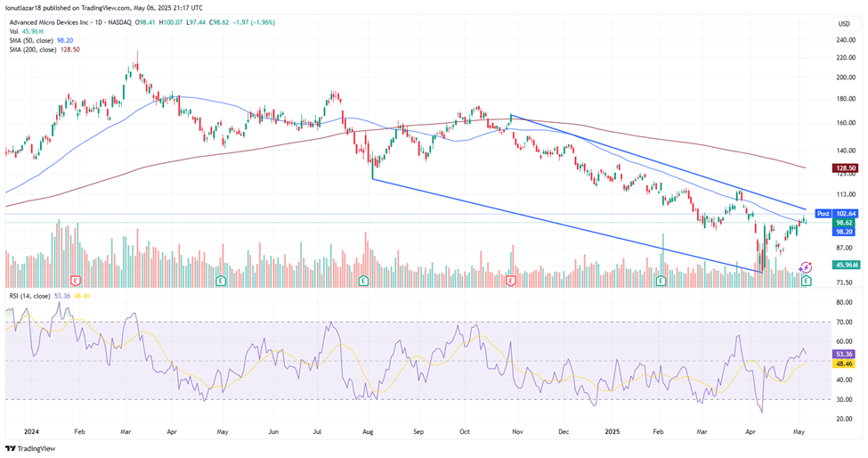The image size is (868, 458).
Task: Select the SMA (50, close) indicator legend
Action: [43, 40]
